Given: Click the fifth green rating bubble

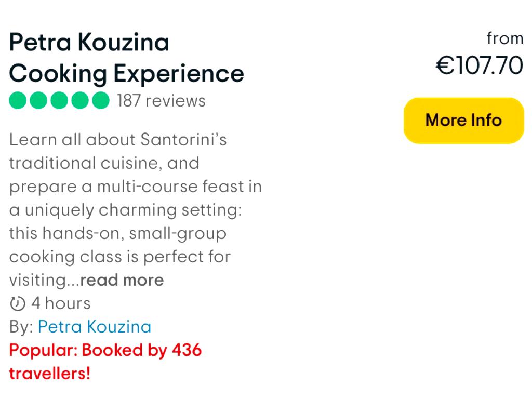Looking at the screenshot, I should (x=101, y=101).
